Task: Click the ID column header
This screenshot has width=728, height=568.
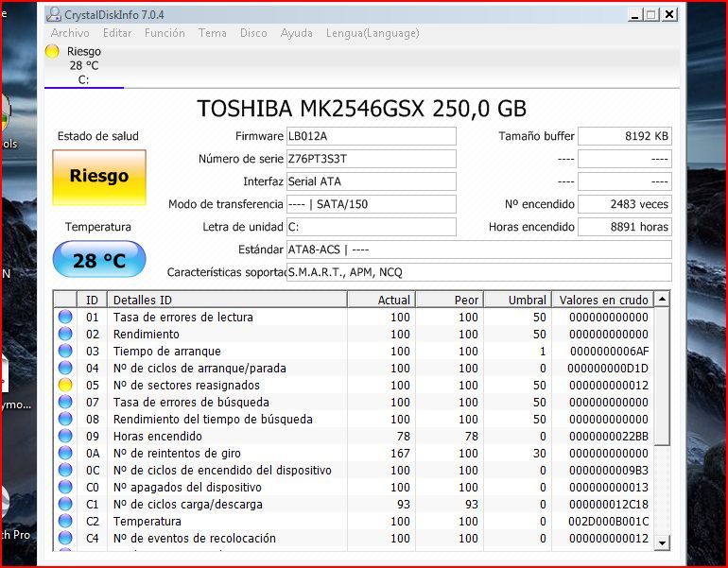Action: [92, 300]
